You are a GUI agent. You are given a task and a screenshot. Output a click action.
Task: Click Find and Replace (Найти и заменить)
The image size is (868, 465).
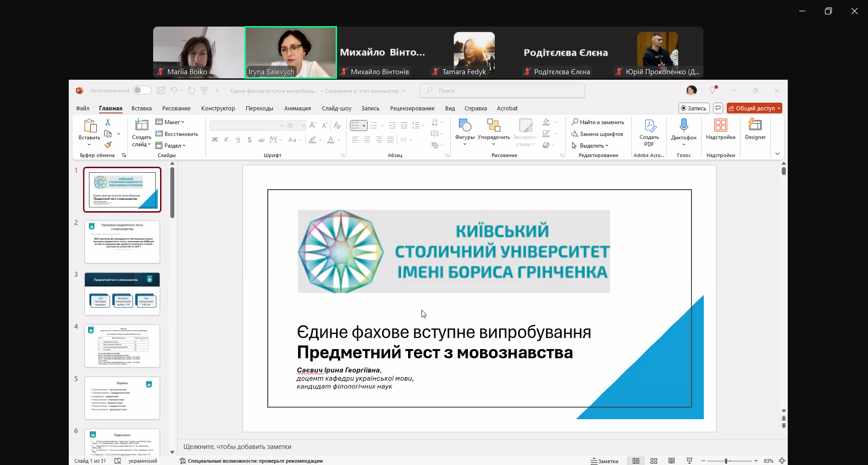tap(597, 122)
